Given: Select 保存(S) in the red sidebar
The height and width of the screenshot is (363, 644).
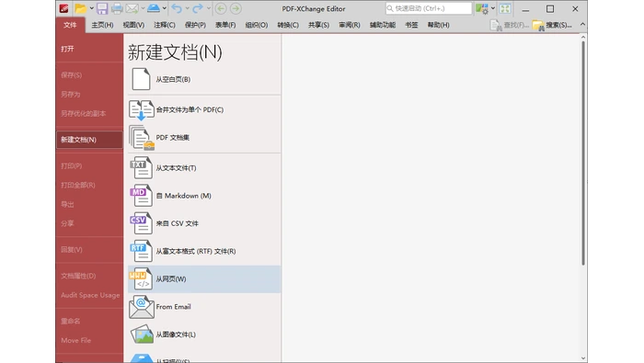Looking at the screenshot, I should tap(89, 75).
